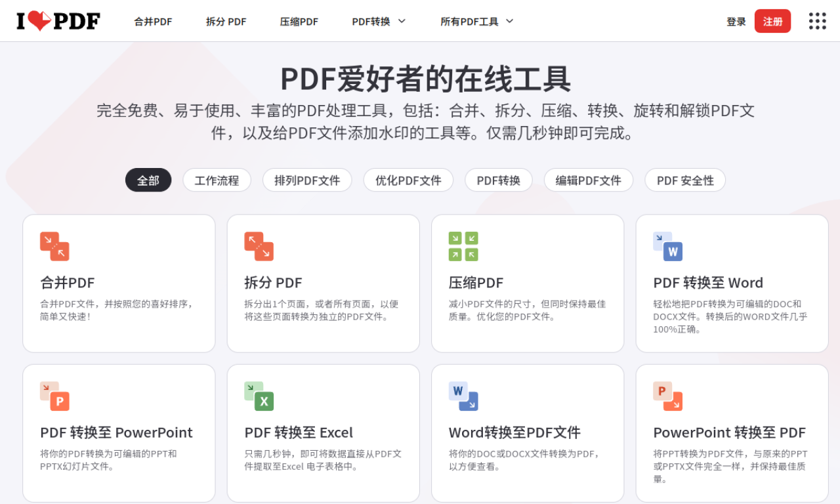
Task: Click the PowerPoint 转换至 PDF icon
Action: tap(667, 396)
